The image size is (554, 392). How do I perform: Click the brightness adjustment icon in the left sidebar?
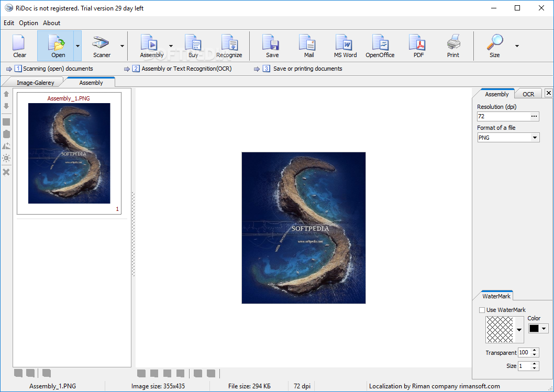click(6, 158)
